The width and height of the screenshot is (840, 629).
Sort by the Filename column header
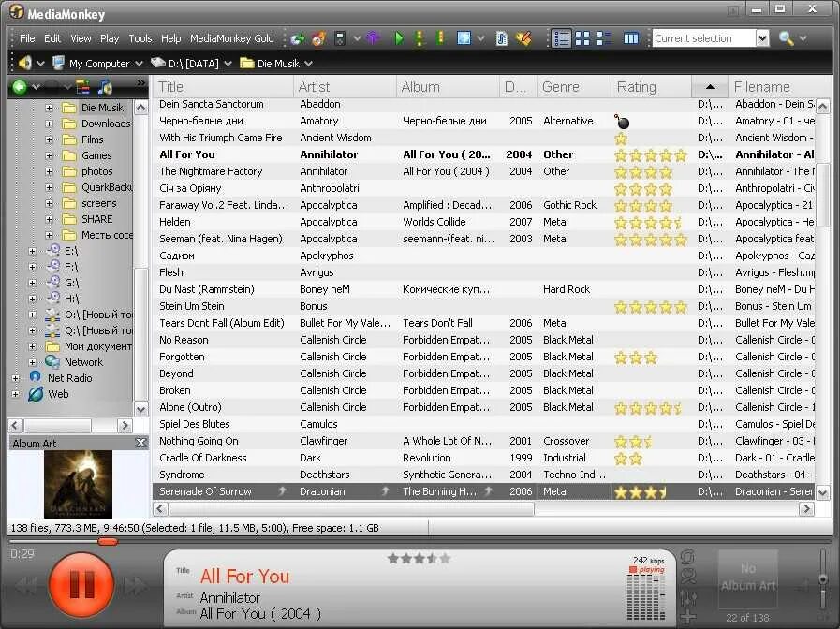(x=779, y=87)
